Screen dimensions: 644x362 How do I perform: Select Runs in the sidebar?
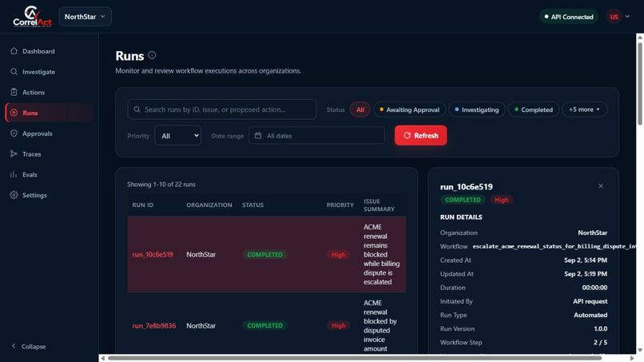click(x=50, y=113)
